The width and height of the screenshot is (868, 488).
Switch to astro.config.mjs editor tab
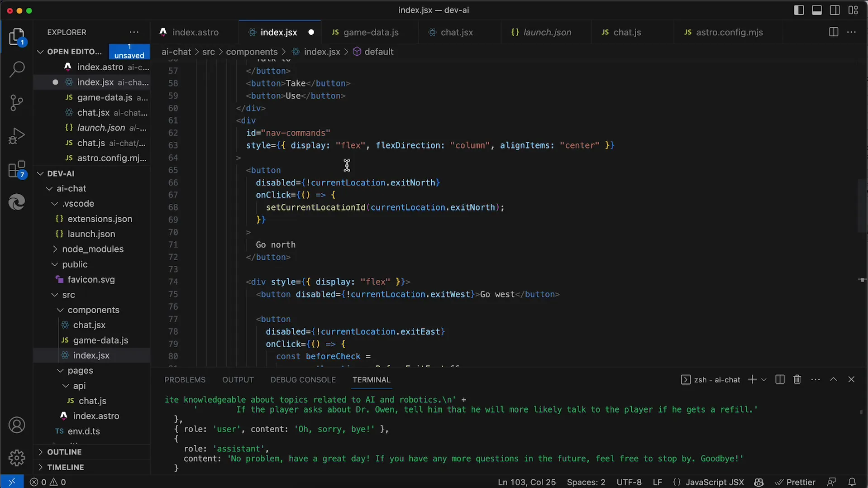point(729,32)
